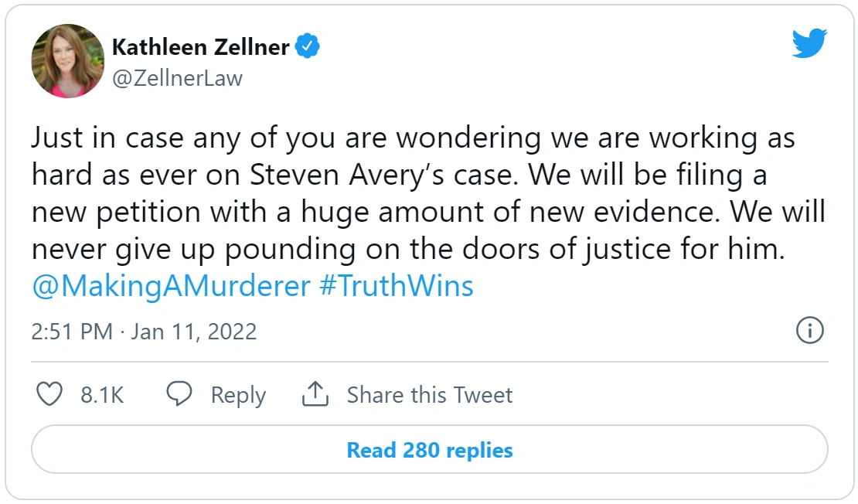The image size is (858, 504).
Task: Open the tweet info icon
Action: pyautogui.click(x=809, y=332)
